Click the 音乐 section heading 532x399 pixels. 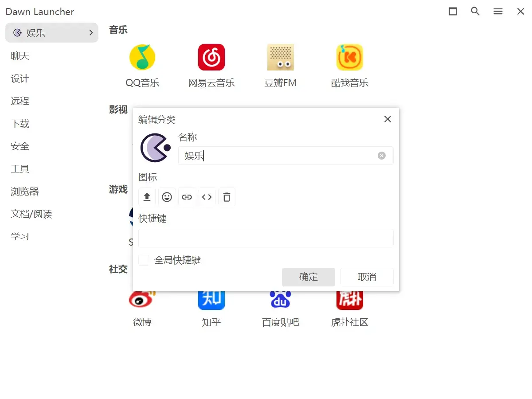pos(118,30)
